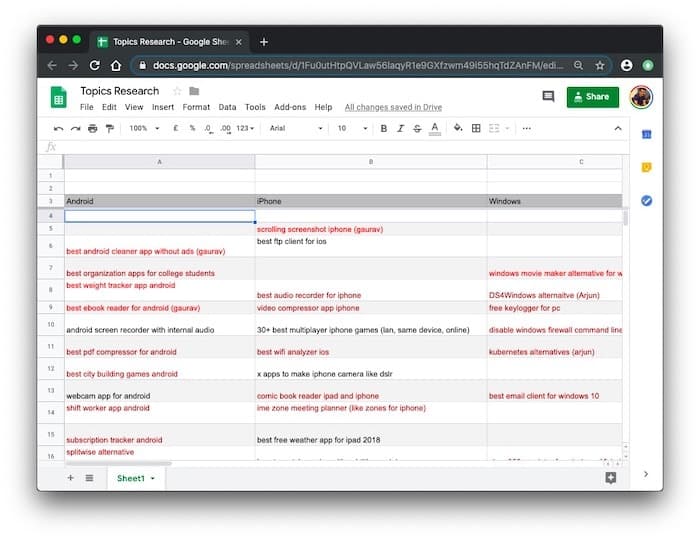Screen dimensions: 700x540
Task: Open the comments history icon
Action: coord(548,96)
